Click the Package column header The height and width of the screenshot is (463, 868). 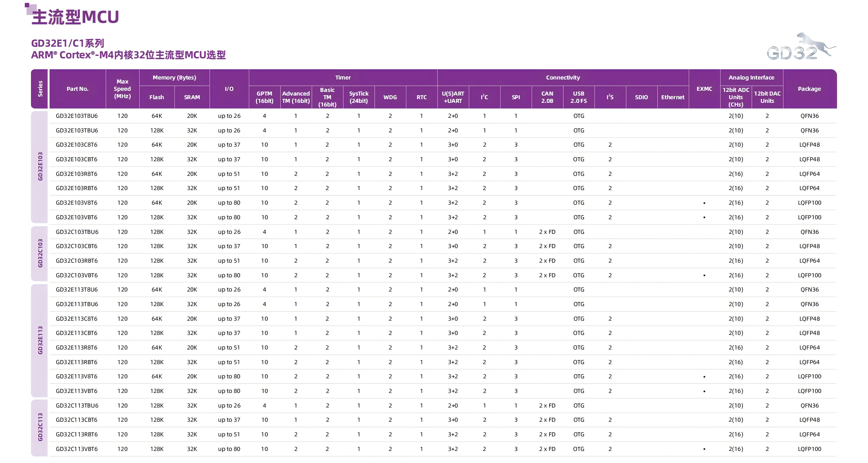(809, 89)
